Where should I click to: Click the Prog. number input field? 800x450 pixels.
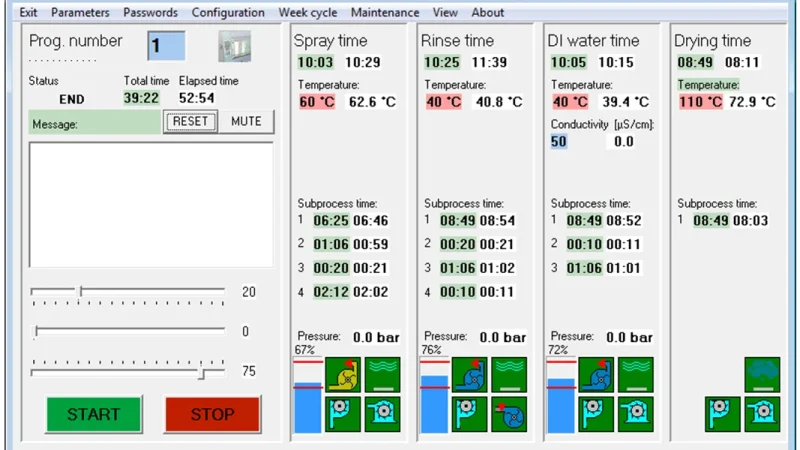tap(166, 46)
